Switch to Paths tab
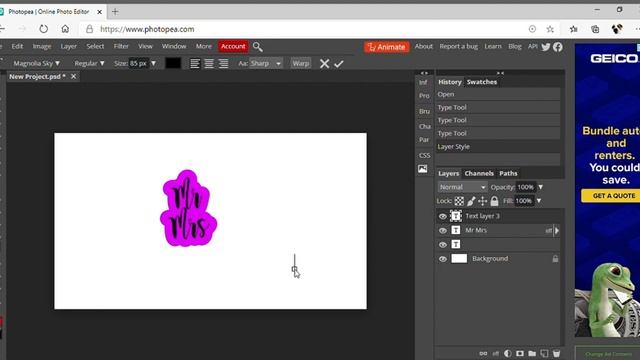Image resolution: width=640 pixels, height=360 pixels. (508, 173)
